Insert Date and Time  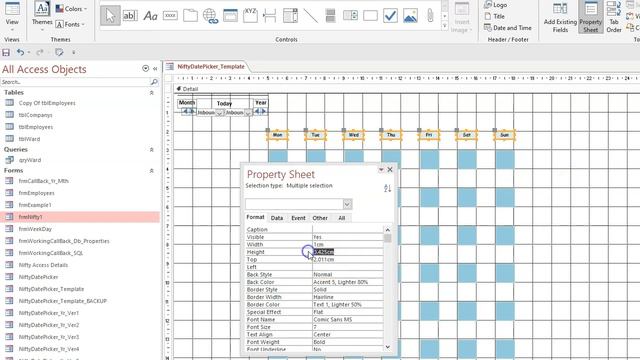click(x=508, y=28)
